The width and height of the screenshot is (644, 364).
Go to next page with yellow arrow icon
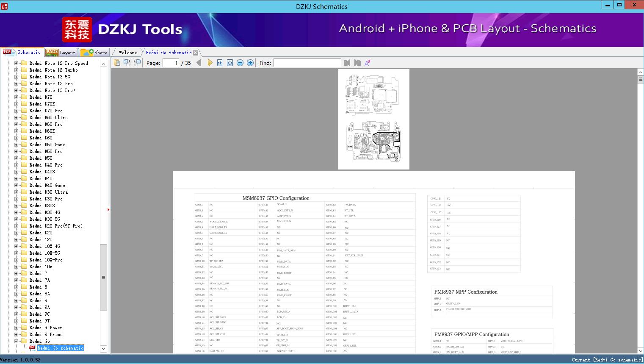[210, 62]
